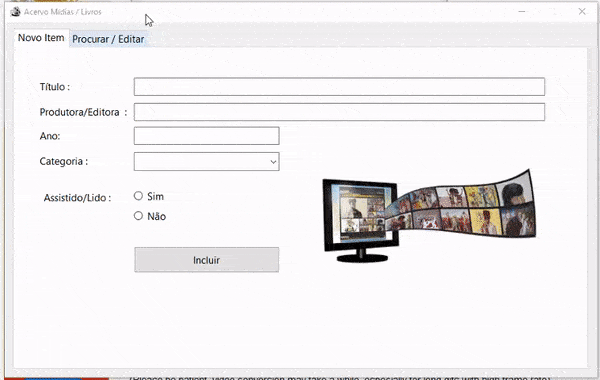Expand the Categoria dropdown list

coord(207,161)
